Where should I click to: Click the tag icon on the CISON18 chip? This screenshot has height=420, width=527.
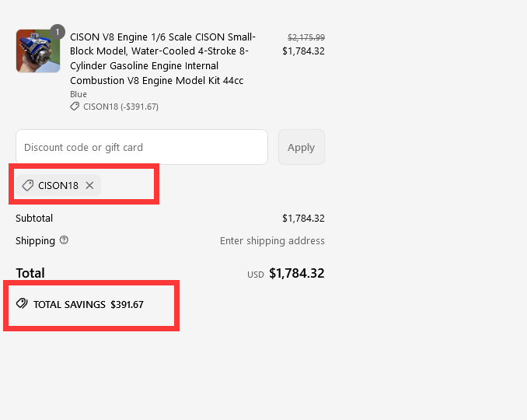[28, 186]
